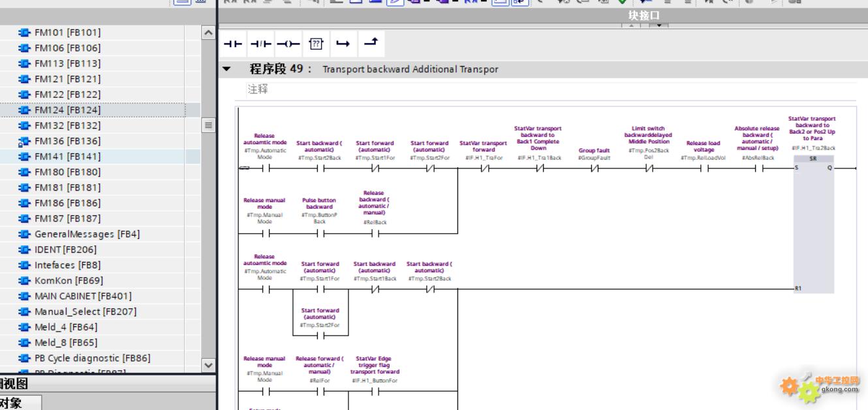Expand the block interface with down arrow
This screenshot has width=868, height=410.
tap(659, 25)
